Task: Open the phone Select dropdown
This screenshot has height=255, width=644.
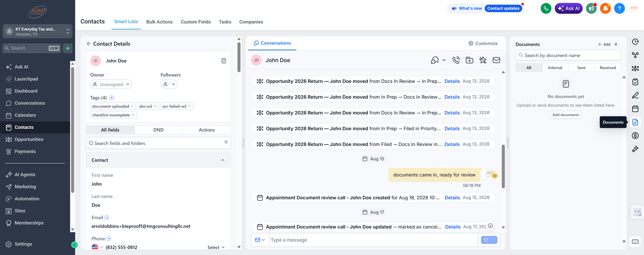Action: click(x=216, y=248)
